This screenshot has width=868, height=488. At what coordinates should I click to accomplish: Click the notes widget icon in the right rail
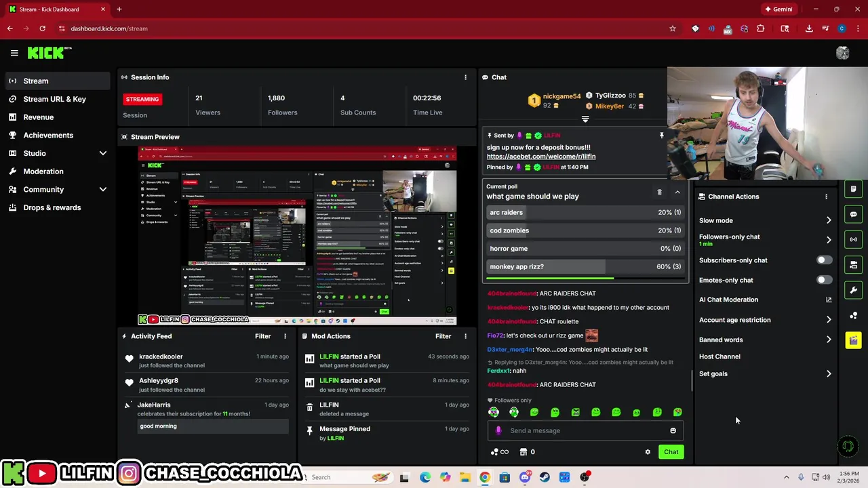click(x=854, y=189)
